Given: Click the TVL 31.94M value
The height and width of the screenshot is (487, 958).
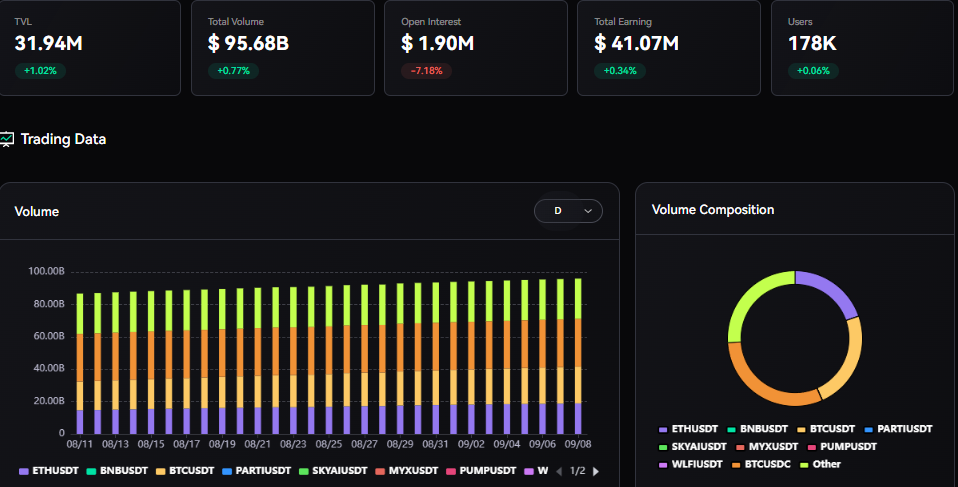Looking at the screenshot, I should coord(49,43).
